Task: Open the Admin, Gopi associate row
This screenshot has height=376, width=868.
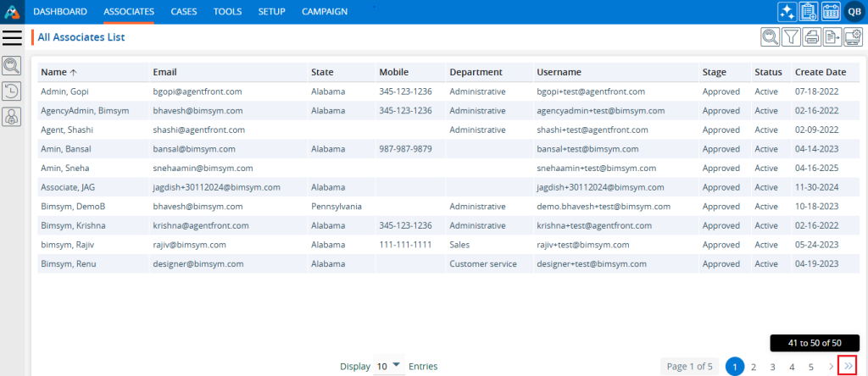Action: (x=64, y=91)
